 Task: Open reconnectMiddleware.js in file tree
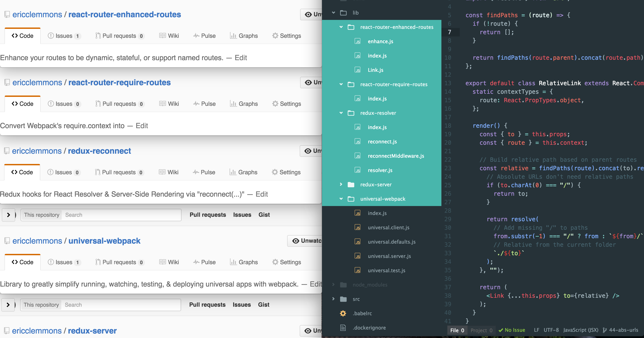coord(396,156)
